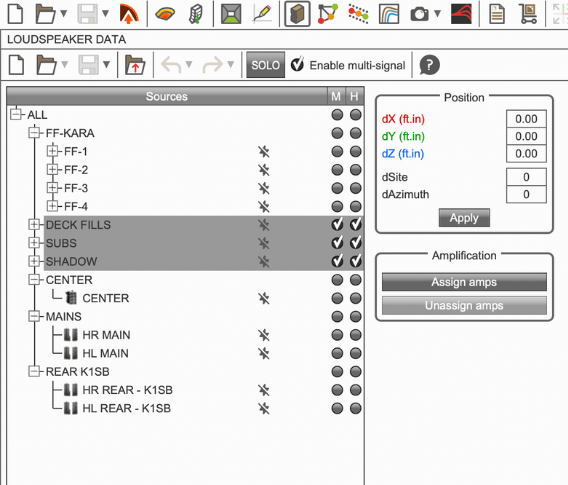Screen dimensions: 568x485
Task: Toggle Enable multi-signal checkbox
Action: 297,64
